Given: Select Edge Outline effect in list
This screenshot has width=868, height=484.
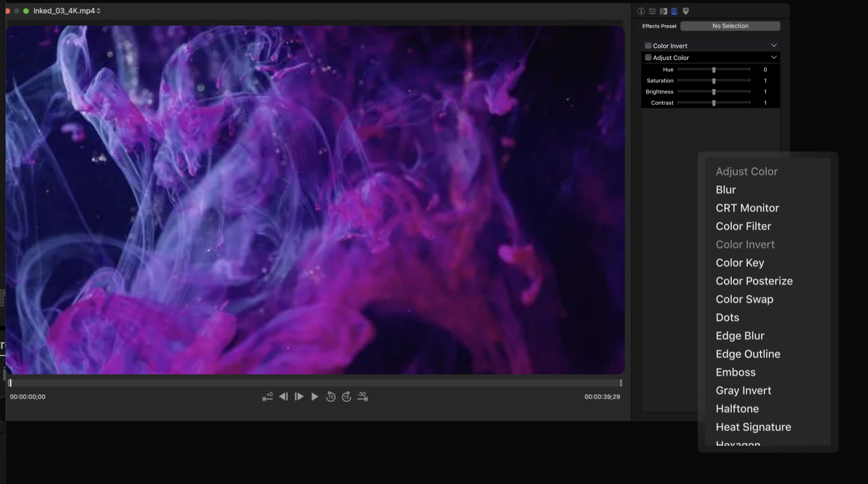Looking at the screenshot, I should click(x=748, y=354).
